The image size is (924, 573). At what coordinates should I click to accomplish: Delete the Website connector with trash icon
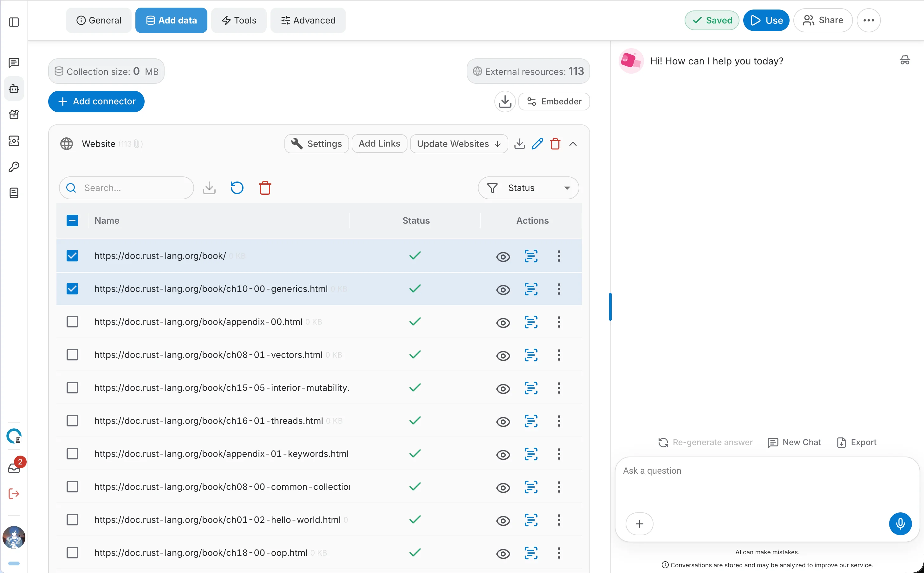coord(555,144)
